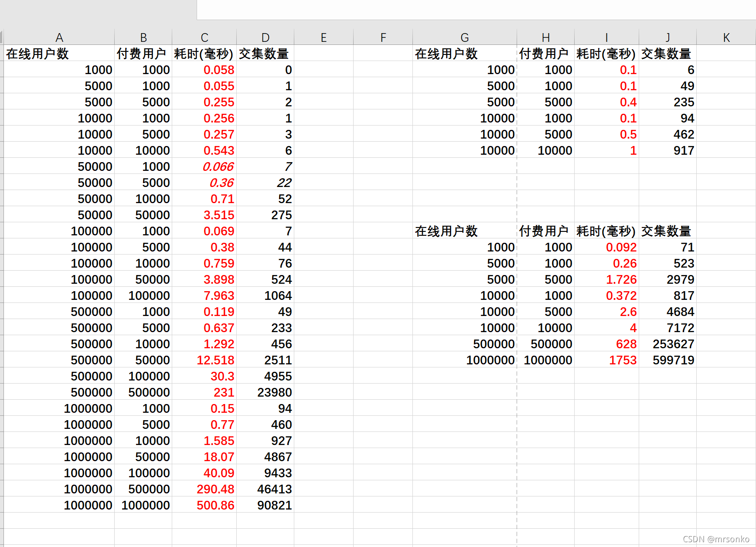Click cell D1 '交集数量' header
This screenshot has height=547, width=756.
point(266,53)
